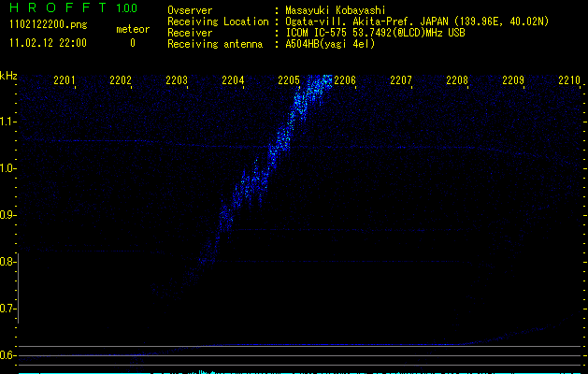
Task: Click the meteor count label
Action: (133, 29)
